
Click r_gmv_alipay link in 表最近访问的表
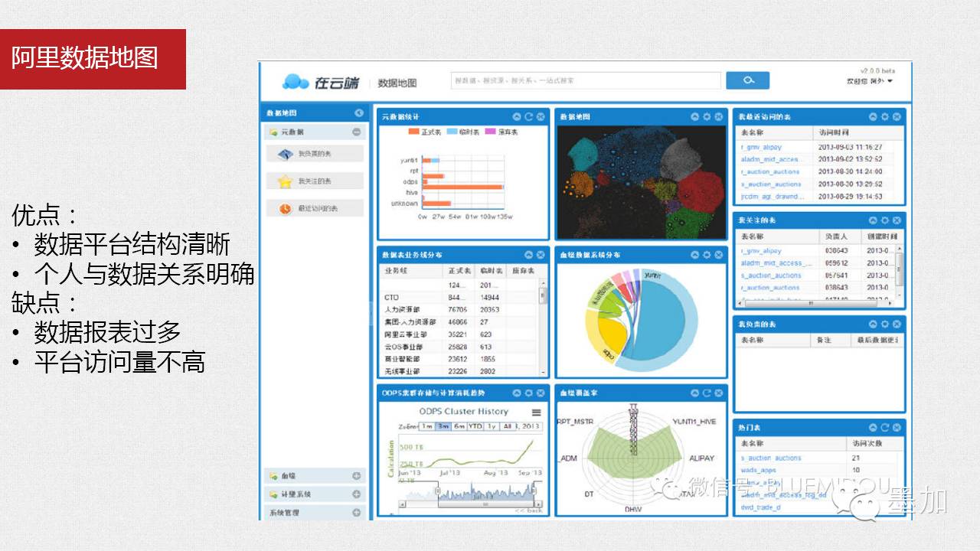(761, 147)
